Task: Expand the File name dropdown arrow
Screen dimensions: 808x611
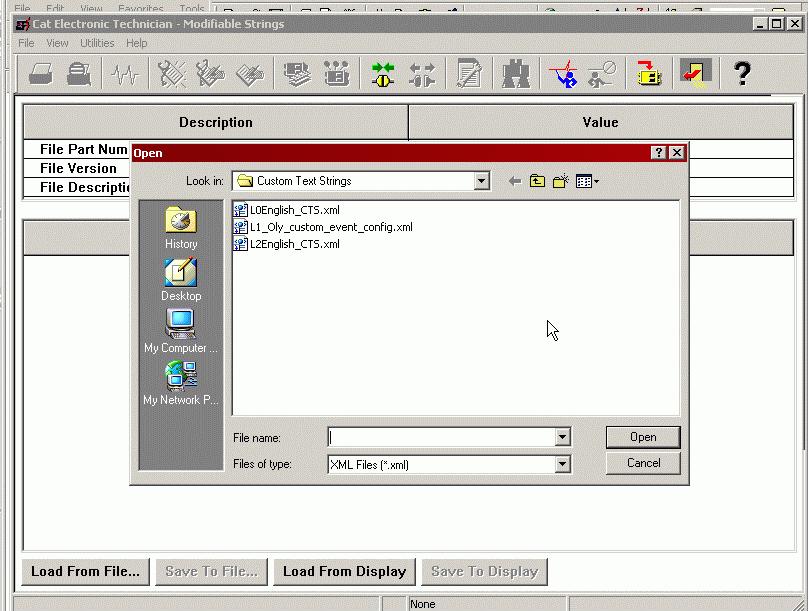Action: point(562,437)
